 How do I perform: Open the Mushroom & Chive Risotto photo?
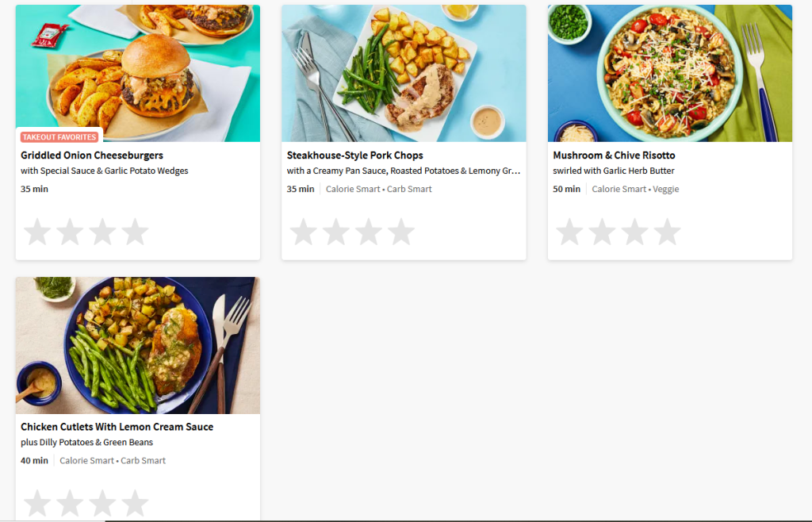pyautogui.click(x=670, y=73)
